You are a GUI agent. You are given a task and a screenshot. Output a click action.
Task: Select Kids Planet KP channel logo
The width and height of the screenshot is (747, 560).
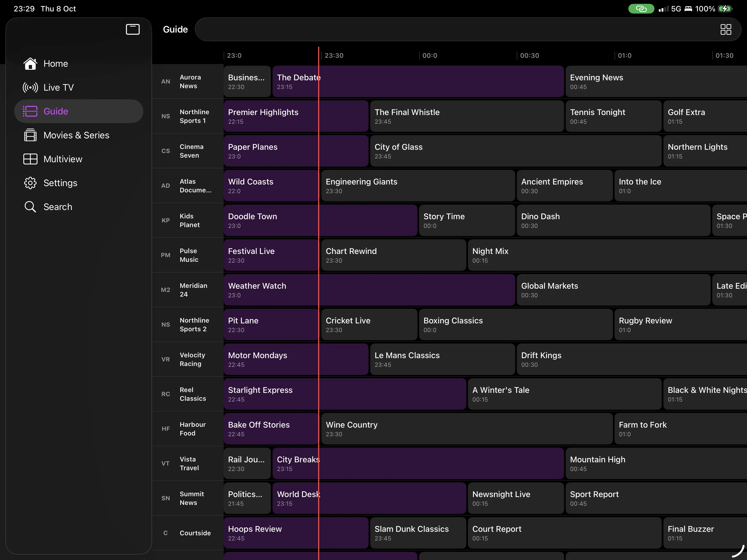pyautogui.click(x=166, y=220)
